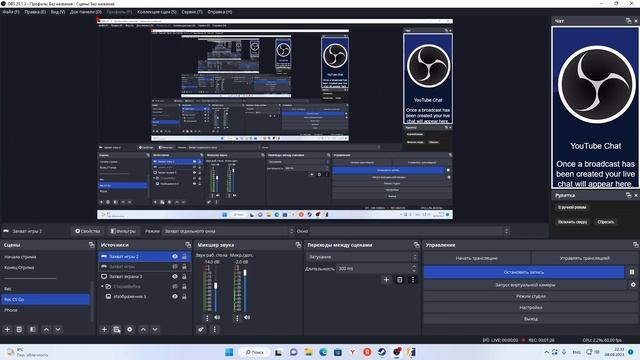640x360 pixels.
Task: Open the Док-панели menu
Action: (x=86, y=12)
